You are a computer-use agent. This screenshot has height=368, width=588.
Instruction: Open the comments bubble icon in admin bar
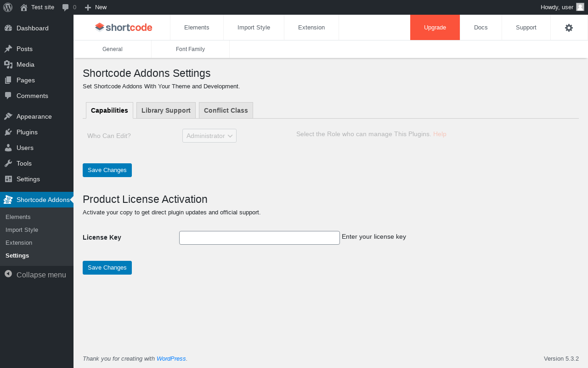tap(66, 7)
